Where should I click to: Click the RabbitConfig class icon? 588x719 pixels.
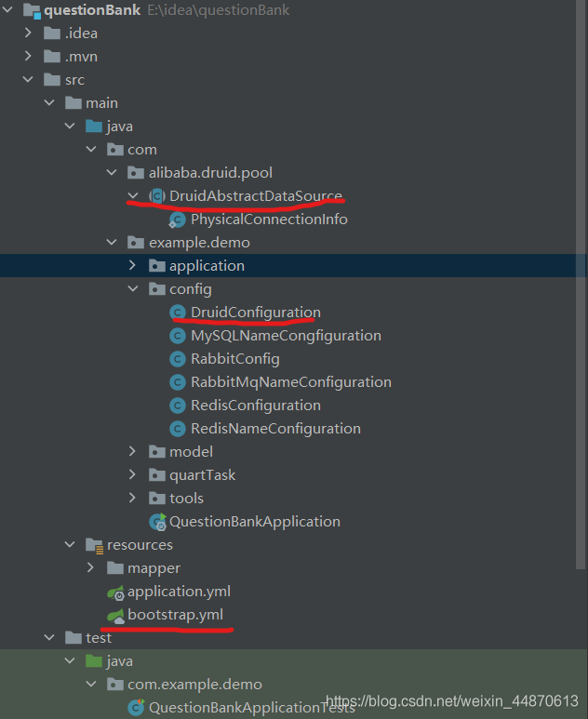[178, 359]
